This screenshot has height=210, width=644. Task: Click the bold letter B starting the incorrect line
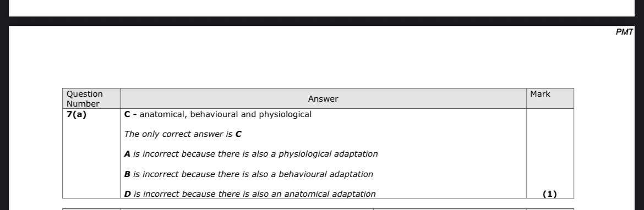(x=127, y=174)
